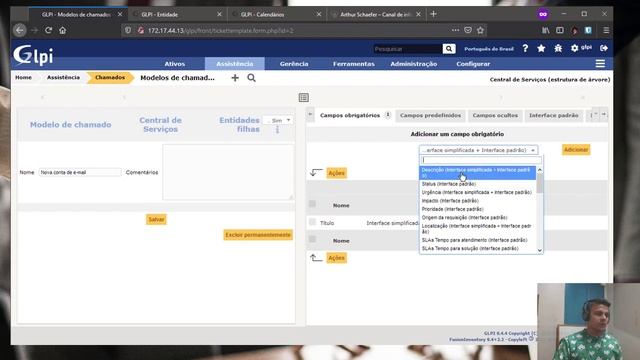Screen dimensions: 640x360
Task: Click the list view icon above form
Action: coord(304,97)
